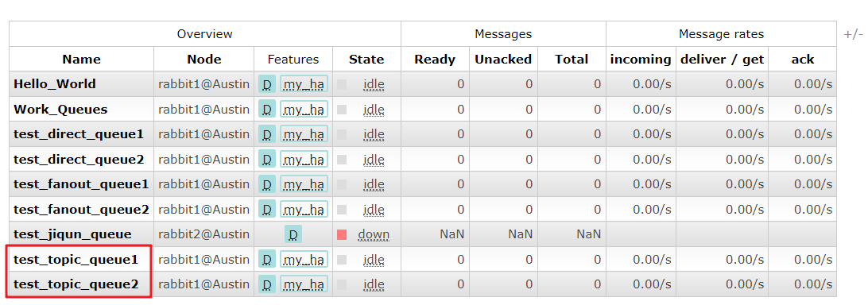Select the NaN Ready value of test_jiqun_queue
This screenshot has height=305, width=868.
coord(452,234)
